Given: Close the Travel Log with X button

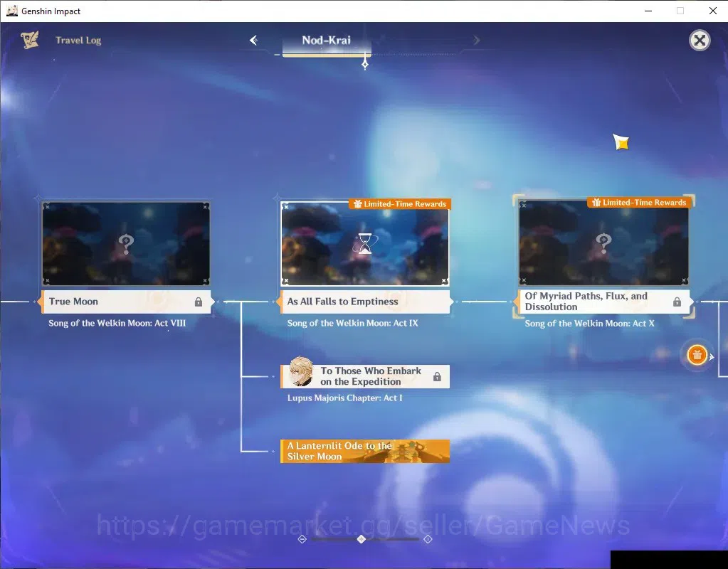Looking at the screenshot, I should click(700, 41).
